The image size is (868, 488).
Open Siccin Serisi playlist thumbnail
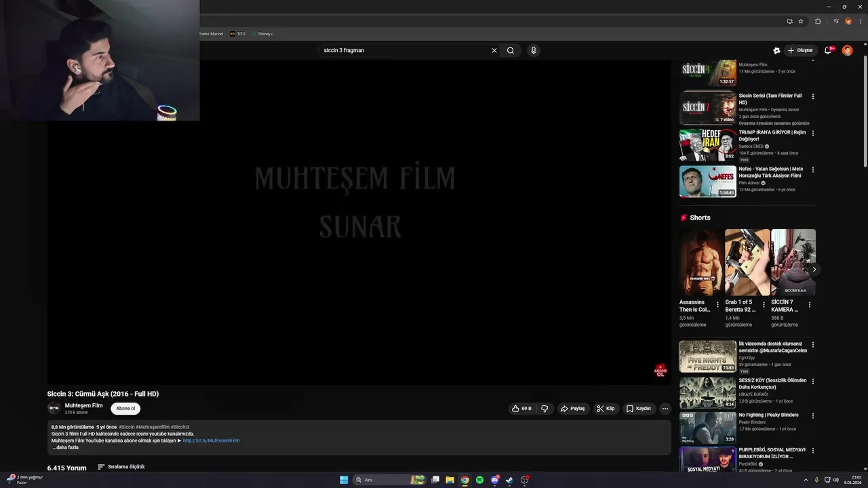tap(708, 108)
